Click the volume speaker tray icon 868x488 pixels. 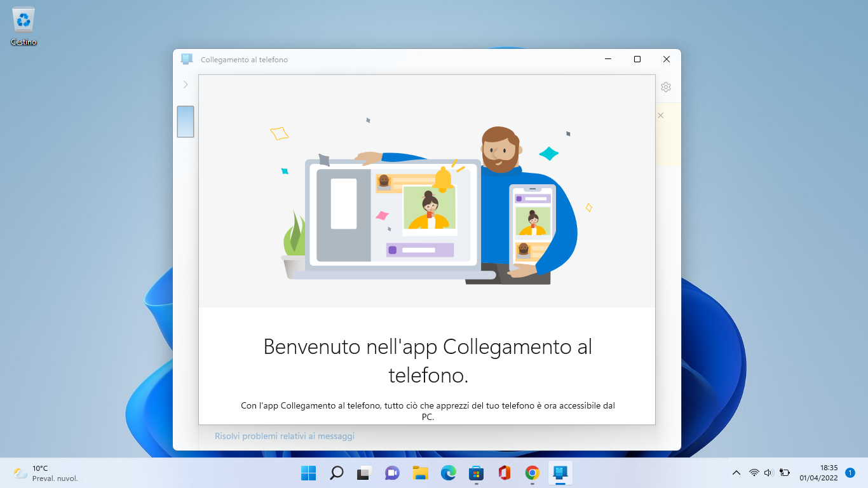[x=769, y=473]
